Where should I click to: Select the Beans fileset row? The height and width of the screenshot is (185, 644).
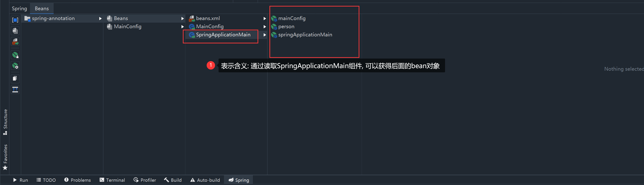tap(144, 18)
